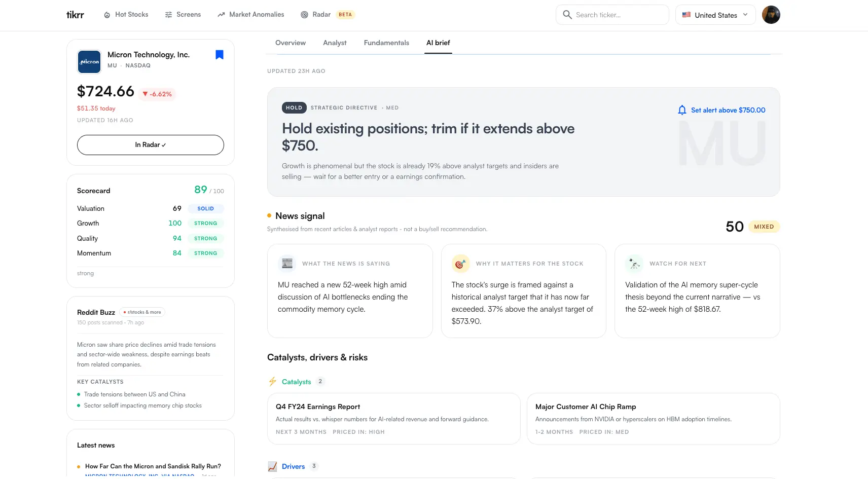Click the Micron company logo
868x479 pixels.
(89, 62)
